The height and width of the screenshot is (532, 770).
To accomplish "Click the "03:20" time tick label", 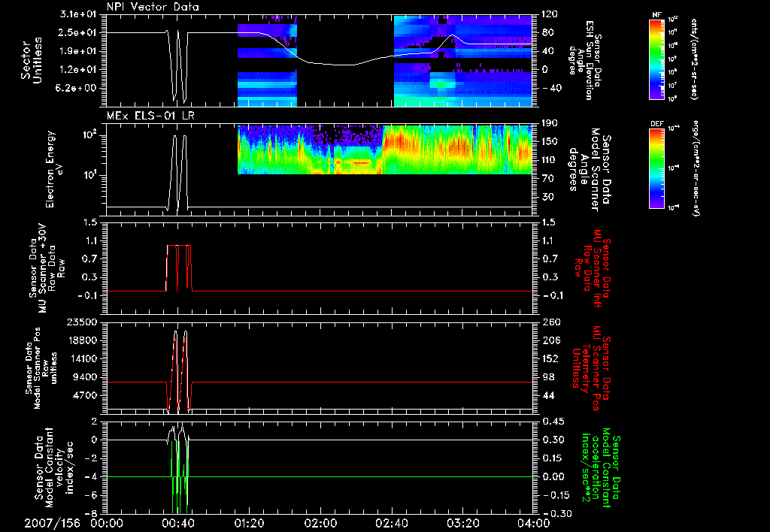I will click(x=463, y=523).
